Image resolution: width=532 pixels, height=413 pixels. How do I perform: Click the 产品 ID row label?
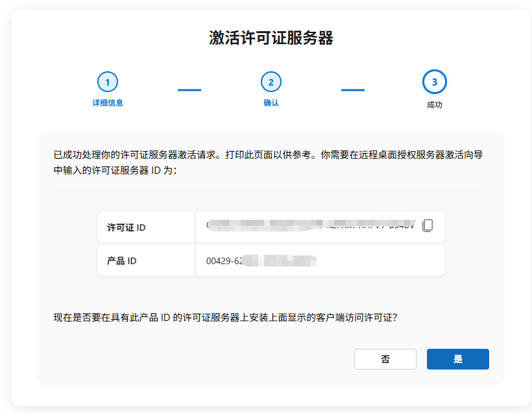tap(121, 261)
